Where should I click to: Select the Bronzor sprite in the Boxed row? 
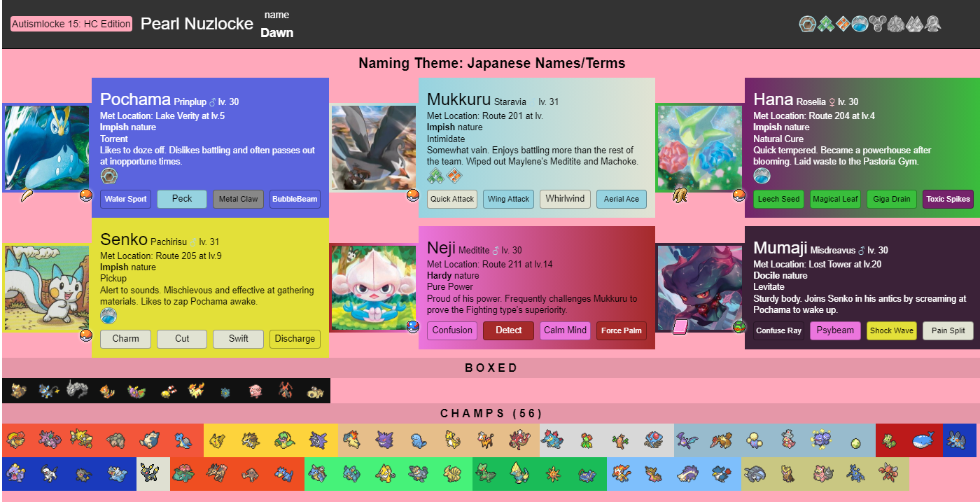tap(225, 392)
